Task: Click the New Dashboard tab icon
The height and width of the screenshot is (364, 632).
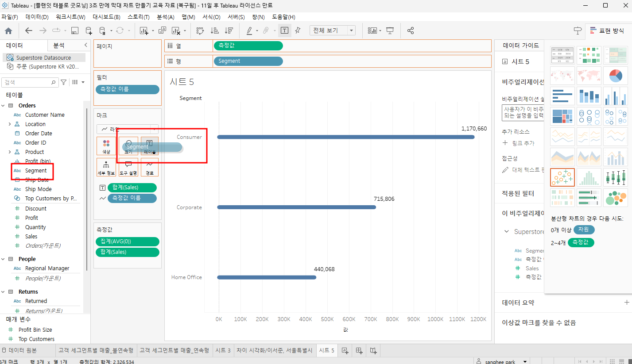Action: click(359, 350)
